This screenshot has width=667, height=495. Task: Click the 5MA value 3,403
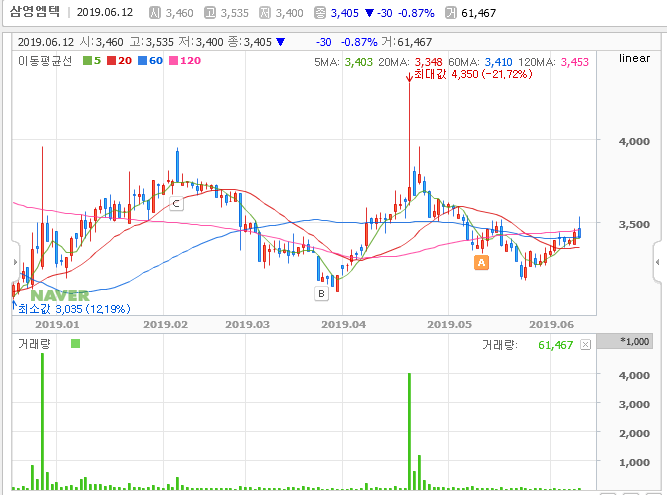click(359, 63)
